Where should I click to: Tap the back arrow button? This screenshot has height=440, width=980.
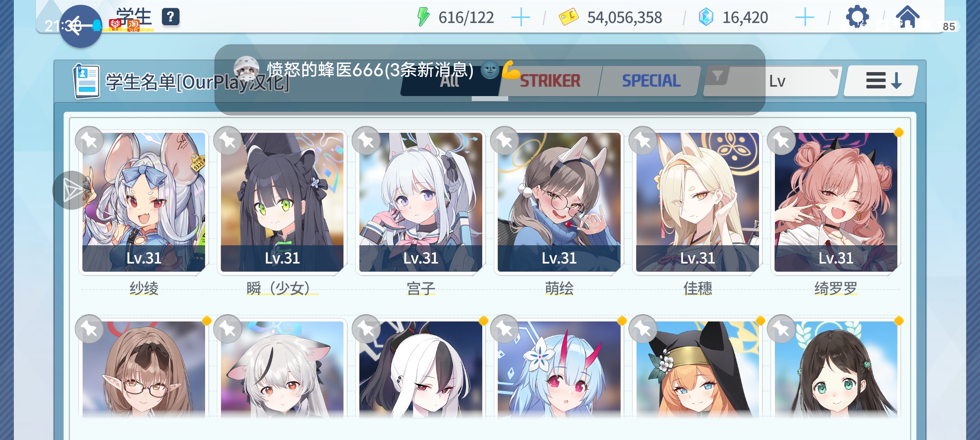pyautogui.click(x=81, y=26)
